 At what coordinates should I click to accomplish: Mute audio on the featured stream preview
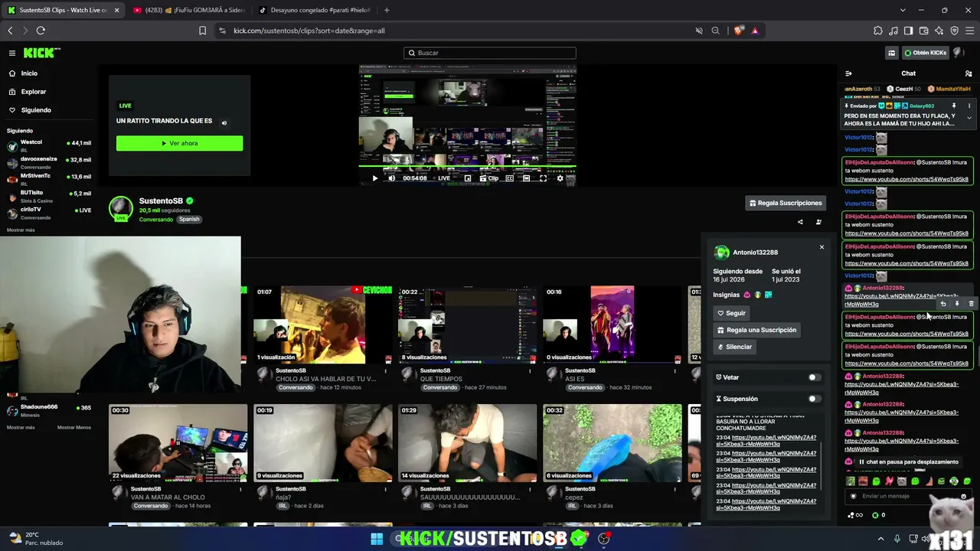tap(224, 122)
